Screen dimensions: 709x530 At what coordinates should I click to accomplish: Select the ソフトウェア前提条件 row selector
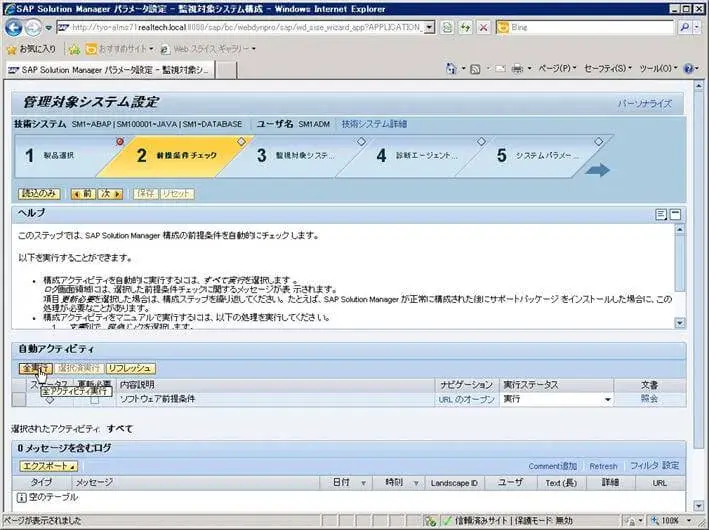[19, 399]
